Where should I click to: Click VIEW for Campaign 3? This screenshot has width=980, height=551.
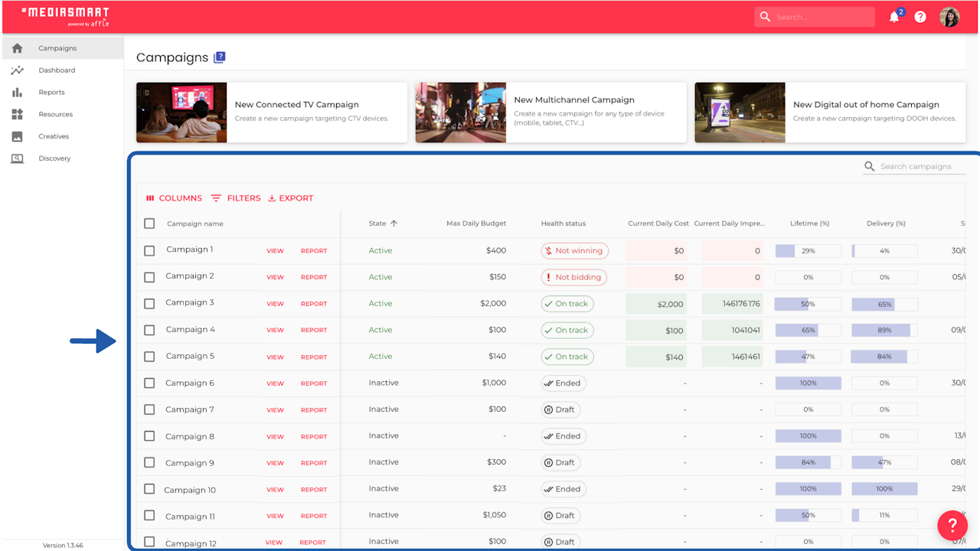tap(275, 304)
